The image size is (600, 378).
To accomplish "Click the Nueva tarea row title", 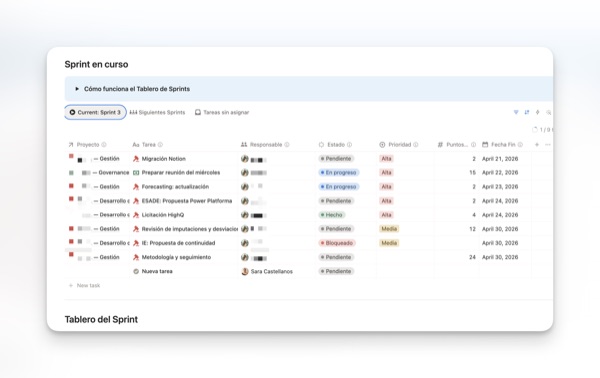I will click(x=157, y=271).
